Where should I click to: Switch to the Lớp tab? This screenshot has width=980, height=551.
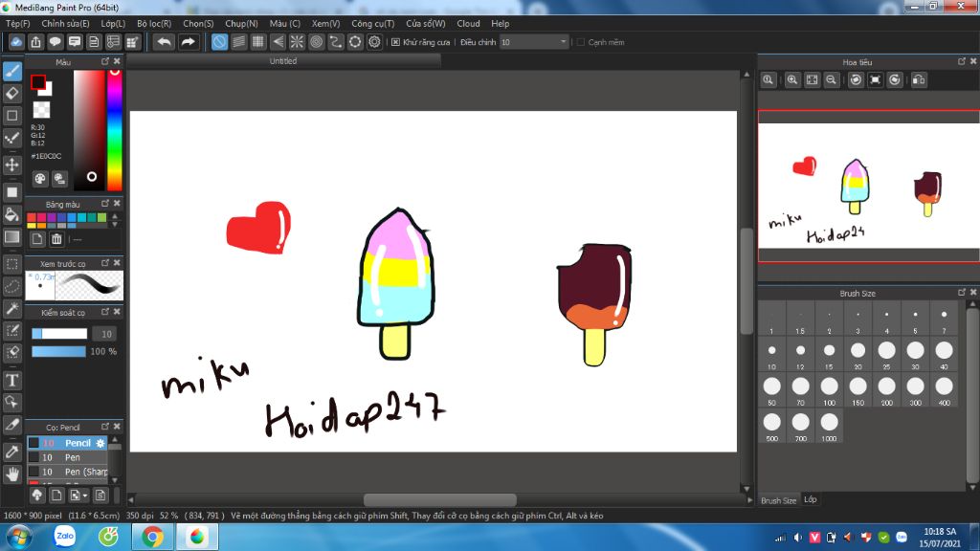810,499
